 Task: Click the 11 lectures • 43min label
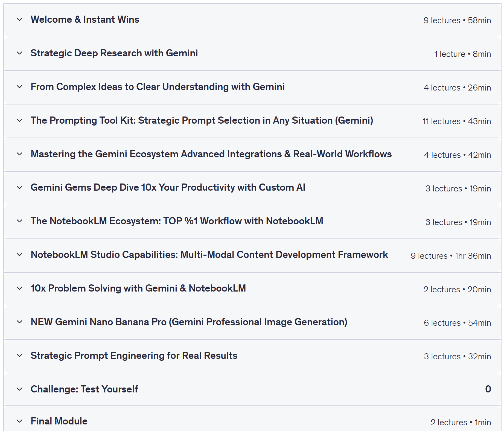[456, 121]
